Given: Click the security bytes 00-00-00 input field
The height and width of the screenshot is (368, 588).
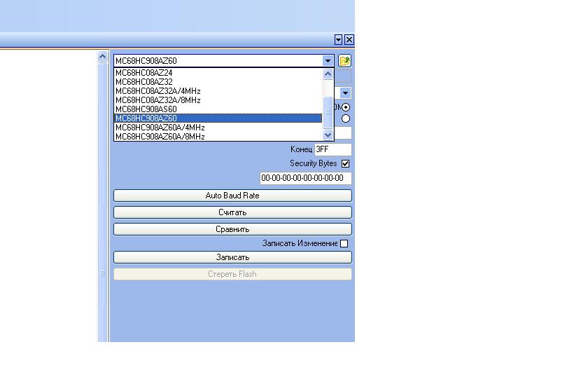Looking at the screenshot, I should pos(306,178).
